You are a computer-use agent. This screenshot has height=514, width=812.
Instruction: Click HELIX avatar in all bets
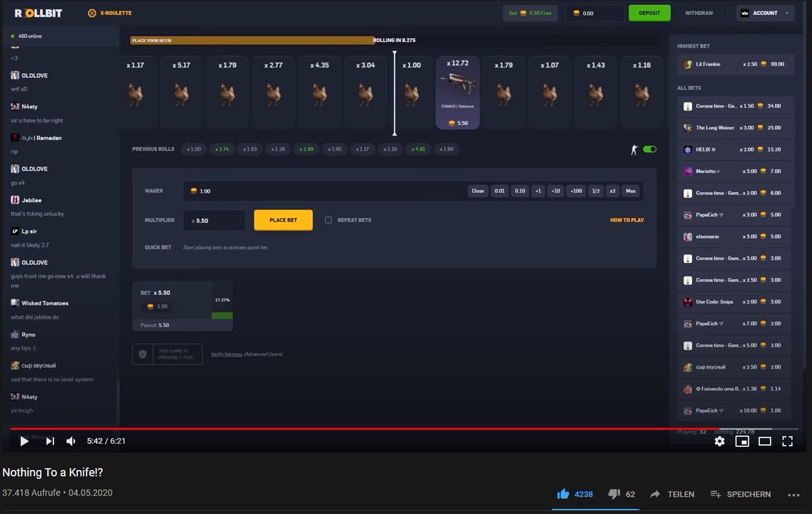pos(687,149)
